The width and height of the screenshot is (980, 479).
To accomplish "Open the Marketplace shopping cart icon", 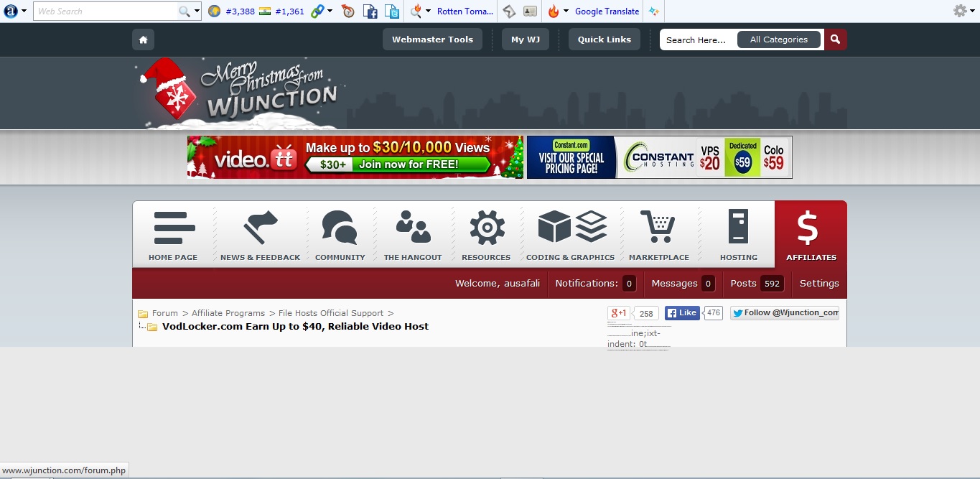I will click(658, 228).
